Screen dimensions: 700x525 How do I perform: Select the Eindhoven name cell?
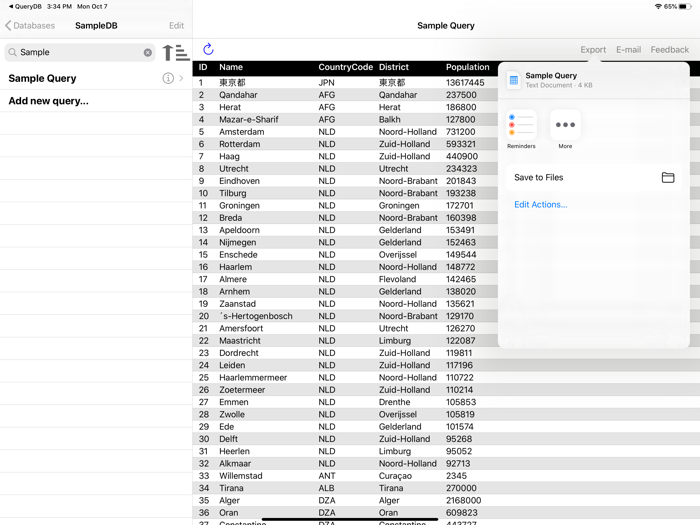pos(239,181)
